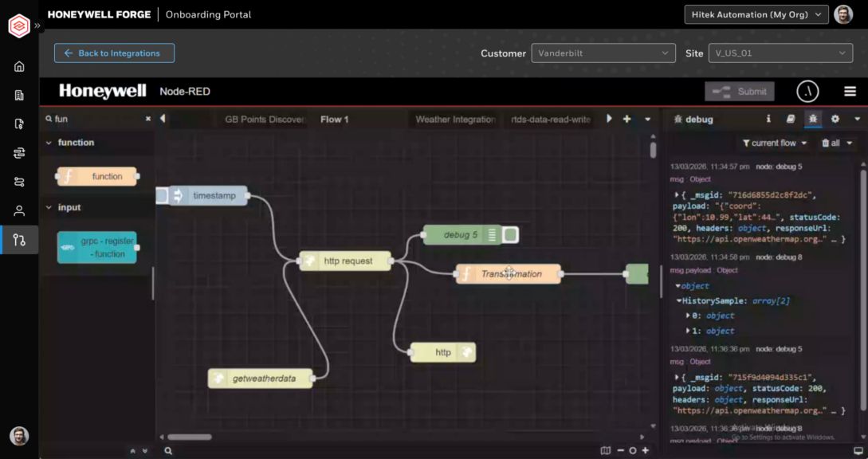This screenshot has width=868, height=459.
Task: Collapse all palette categories with up chevrons
Action: pos(132,451)
